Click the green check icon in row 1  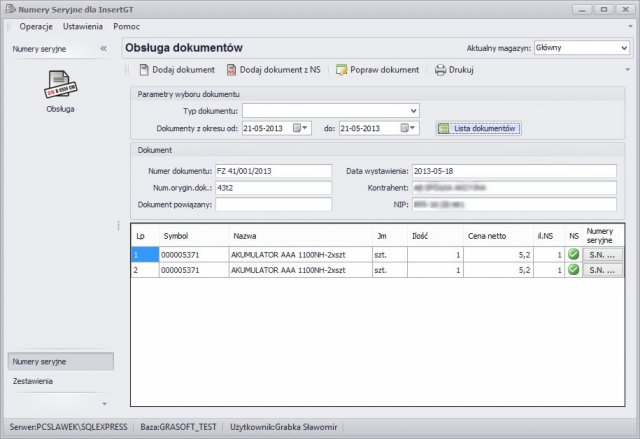(573, 254)
